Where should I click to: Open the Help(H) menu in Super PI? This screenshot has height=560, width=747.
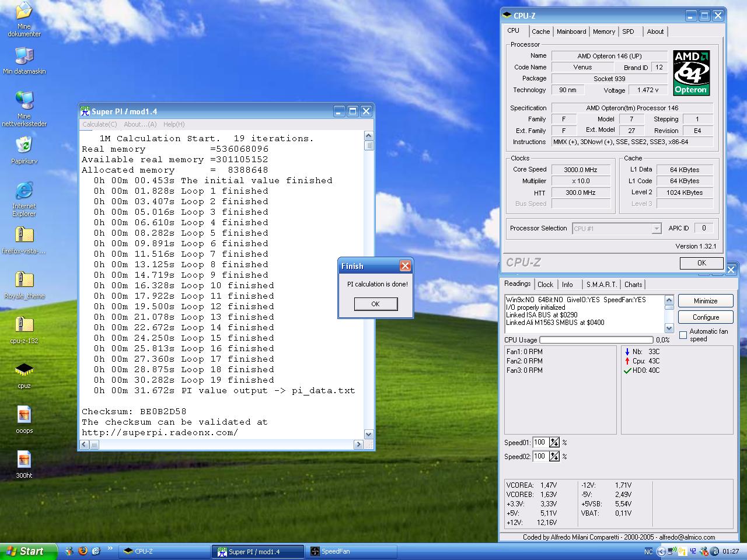[x=174, y=124]
